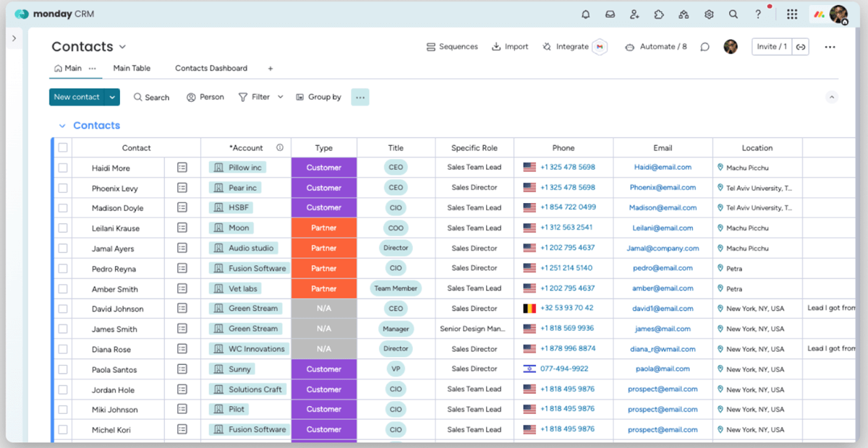Click the copy link icon next to Invite
Image resolution: width=868 pixels, height=448 pixels.
click(801, 47)
